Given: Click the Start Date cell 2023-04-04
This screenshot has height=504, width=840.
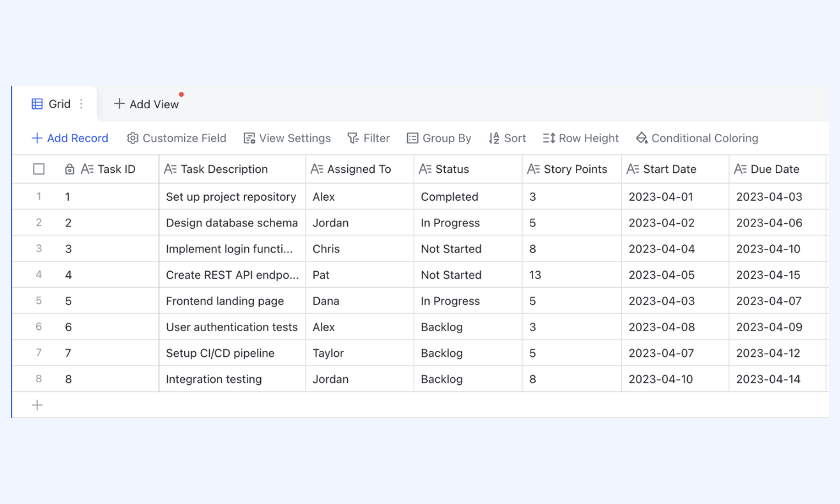Looking at the screenshot, I should click(x=675, y=249).
